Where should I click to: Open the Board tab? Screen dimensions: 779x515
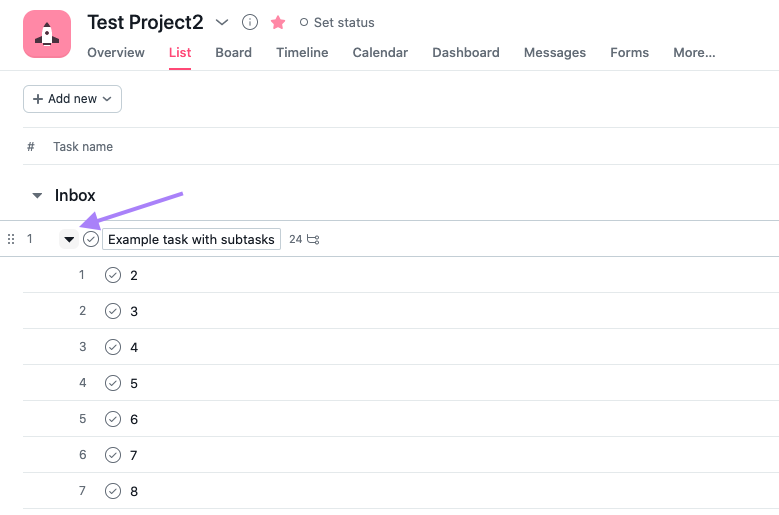[234, 53]
